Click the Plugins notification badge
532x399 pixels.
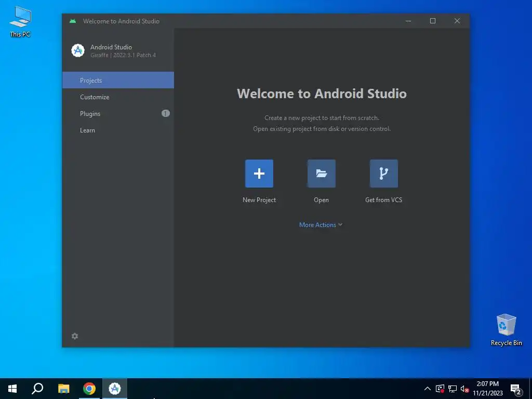coord(166,113)
